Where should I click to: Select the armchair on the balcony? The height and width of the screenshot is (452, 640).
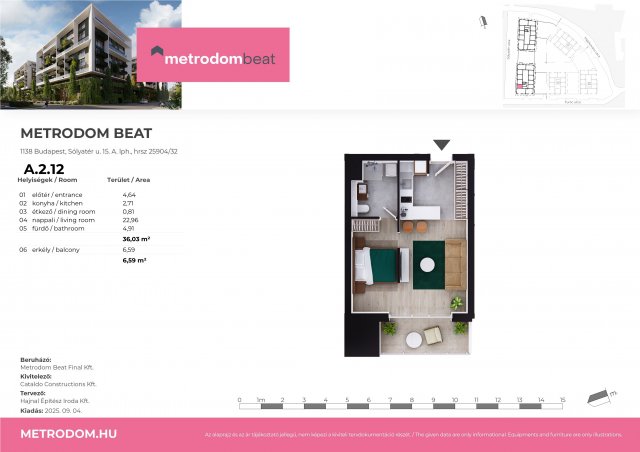[x=433, y=335]
